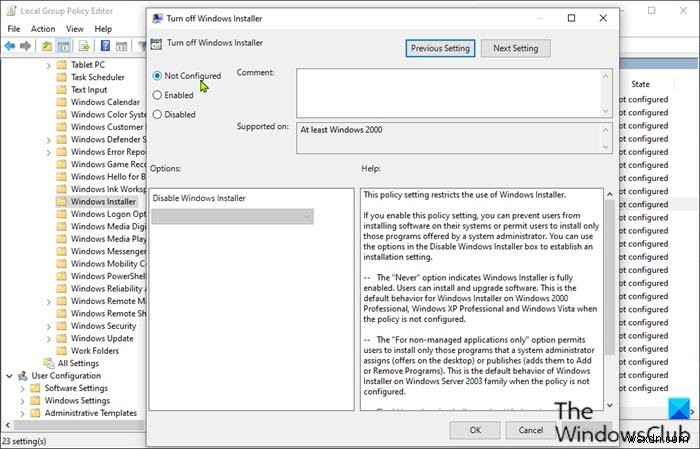The image size is (700, 449).
Task: Click the Task Scheduler folder icon
Action: tap(62, 77)
